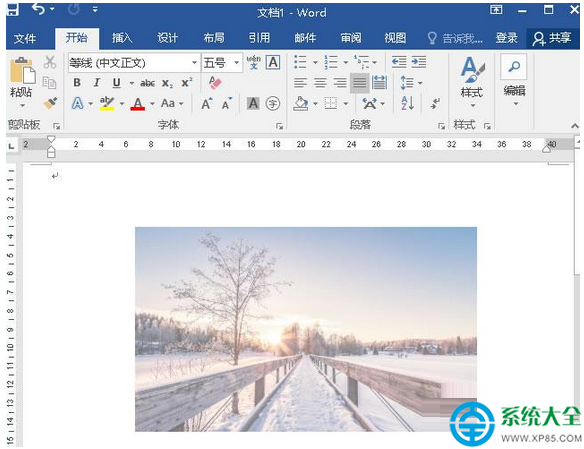Viewport: 584px width, 449px height.
Task: Click the Grow Font icon
Action: point(207,104)
